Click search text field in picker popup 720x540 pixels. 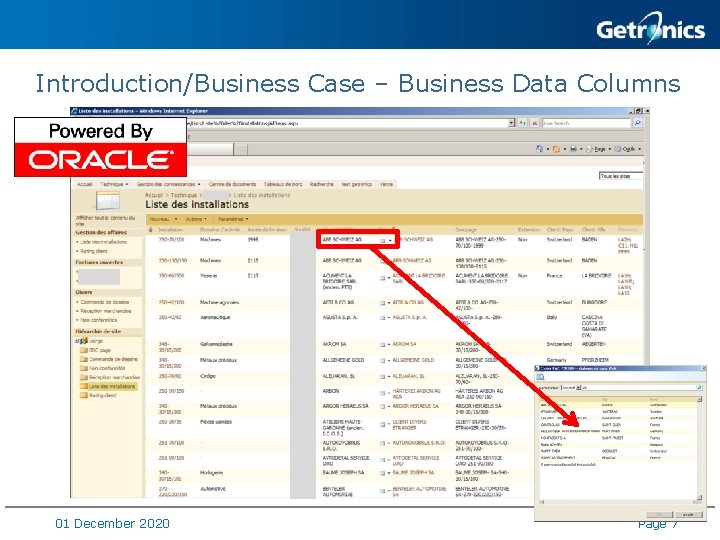pyautogui.click(x=639, y=388)
